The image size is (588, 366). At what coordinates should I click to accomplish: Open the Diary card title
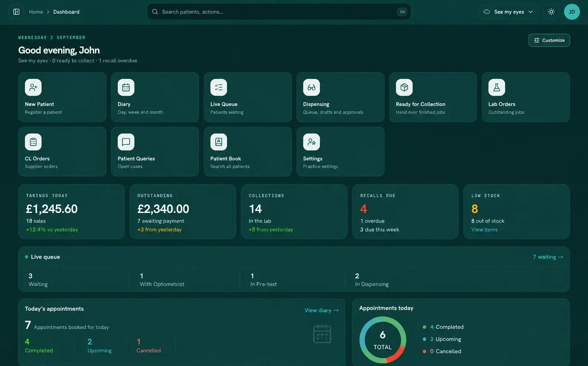(124, 104)
